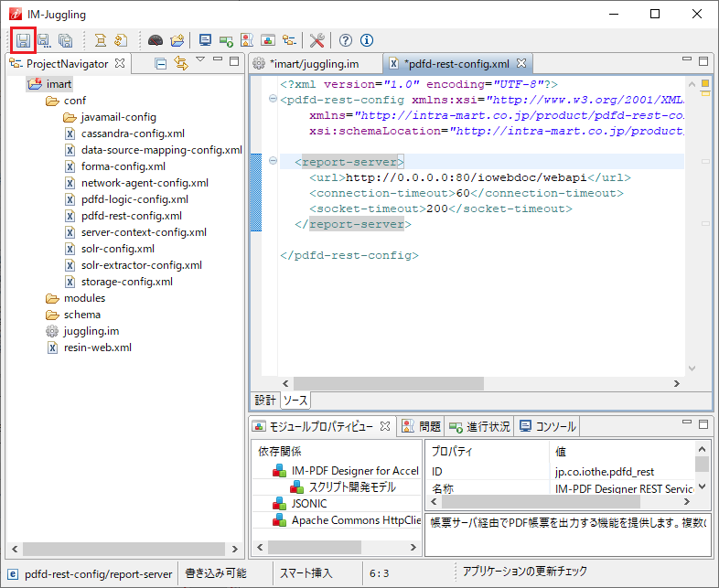
Task: Close the pdfd-rest-config.xml editor tab
Action: [x=521, y=63]
